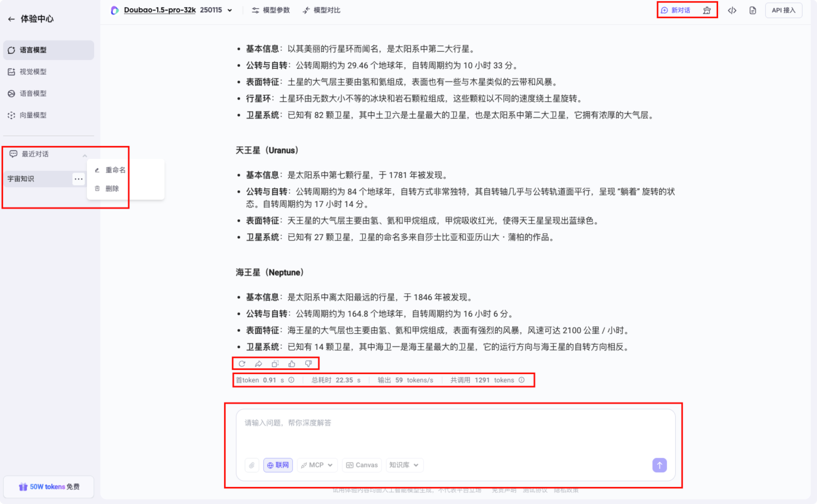Open the 知识库 dropdown
This screenshot has height=504, width=817.
[x=405, y=465]
